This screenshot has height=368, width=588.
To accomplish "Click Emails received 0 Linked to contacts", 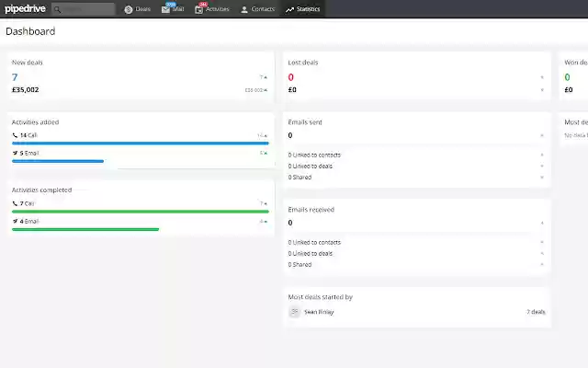I will pos(314,243).
